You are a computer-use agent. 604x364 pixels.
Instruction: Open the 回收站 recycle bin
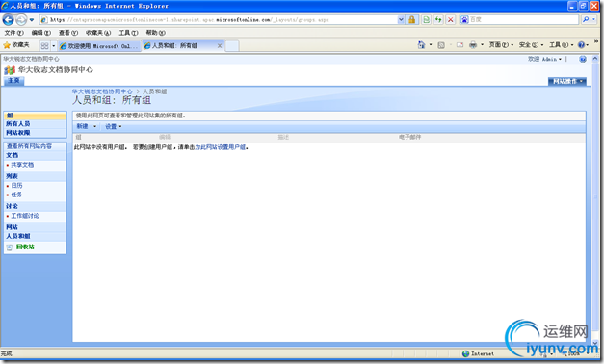25,247
